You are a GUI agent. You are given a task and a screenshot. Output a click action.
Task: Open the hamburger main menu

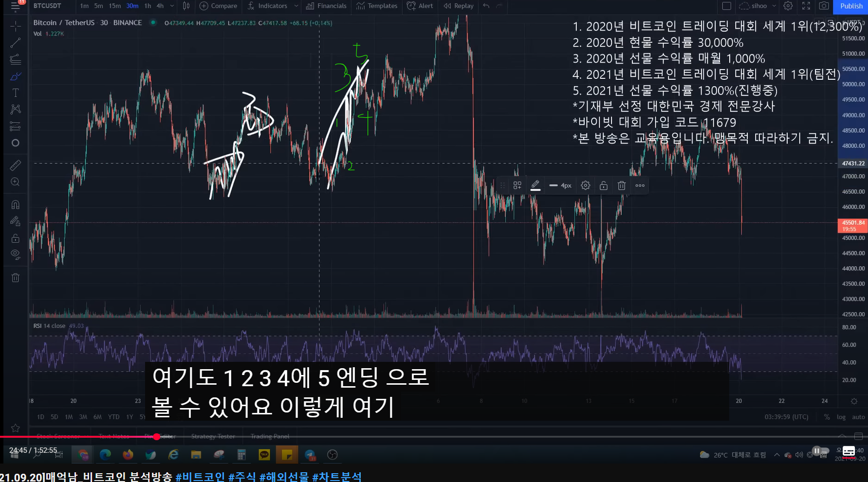tap(16, 6)
